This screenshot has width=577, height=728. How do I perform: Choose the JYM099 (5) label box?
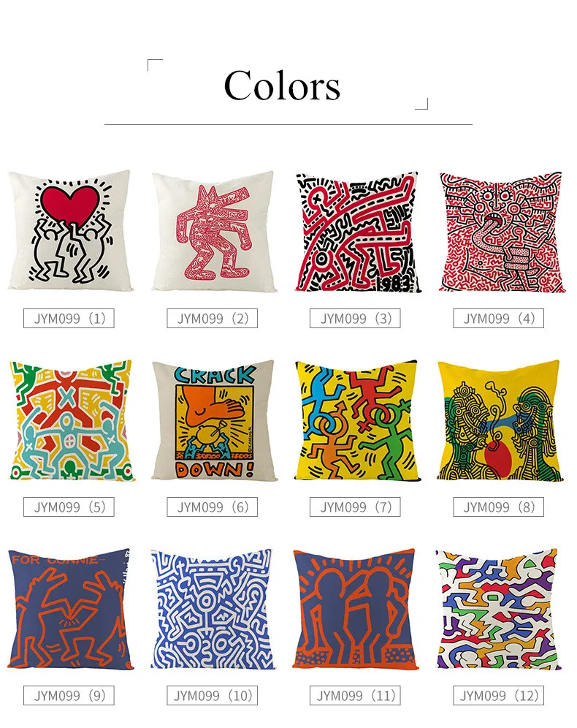pos(69,507)
